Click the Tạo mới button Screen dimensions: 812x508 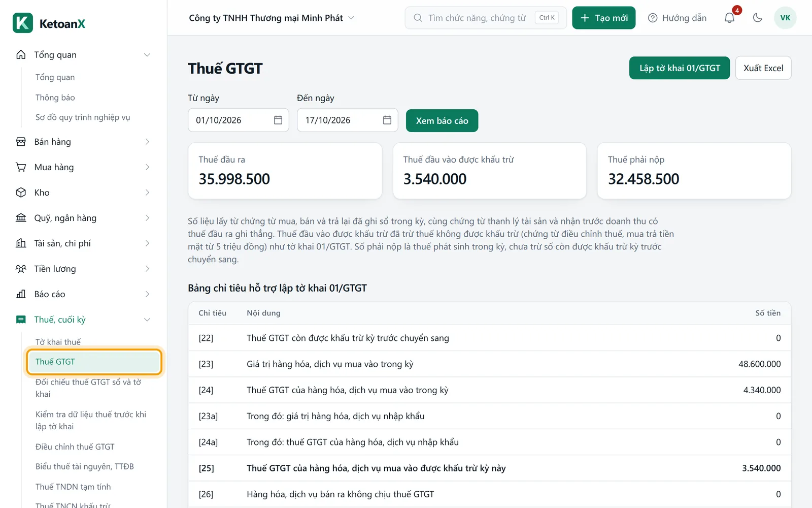604,18
